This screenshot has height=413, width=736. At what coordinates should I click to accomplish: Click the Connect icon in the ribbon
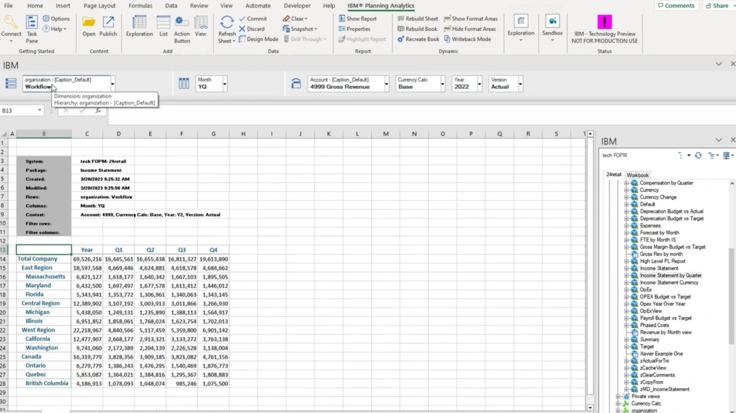click(11, 26)
